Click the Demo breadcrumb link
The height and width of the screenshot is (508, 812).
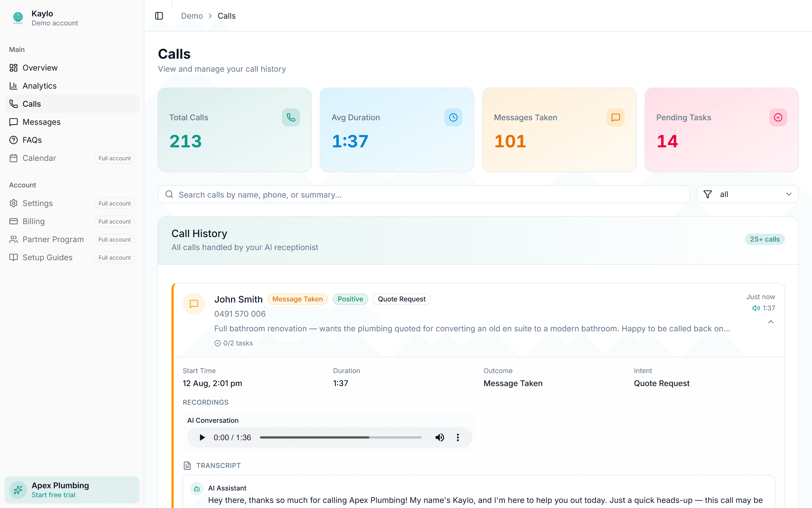[192, 16]
